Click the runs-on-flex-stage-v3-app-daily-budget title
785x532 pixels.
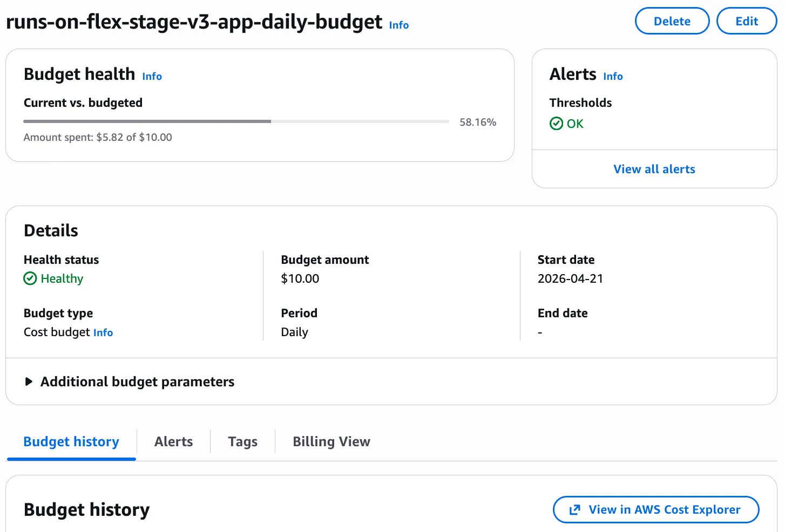click(194, 22)
